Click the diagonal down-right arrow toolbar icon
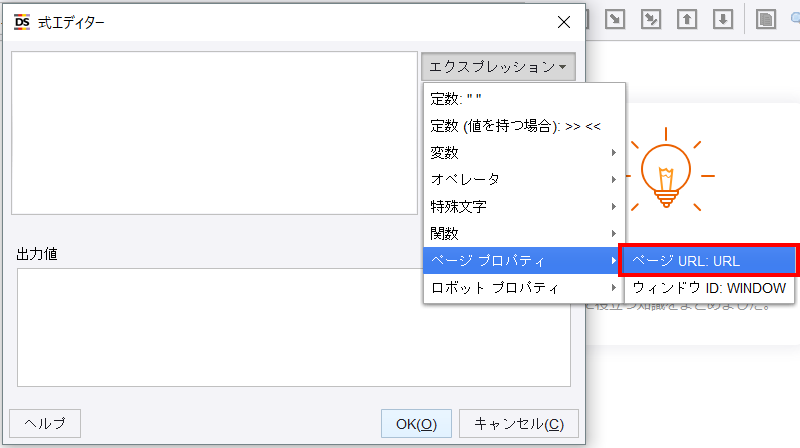Viewport: 800px width, 448px height. pos(615,19)
